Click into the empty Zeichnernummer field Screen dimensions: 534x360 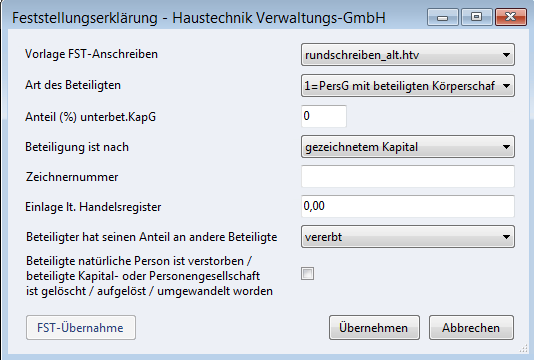tap(408, 176)
